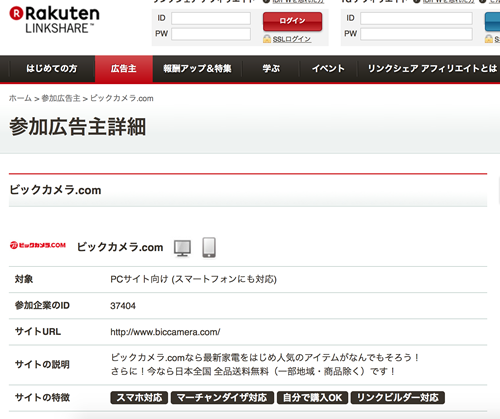This screenshot has height=419, width=500.
Task: Click the PC monitor device icon
Action: click(x=182, y=248)
